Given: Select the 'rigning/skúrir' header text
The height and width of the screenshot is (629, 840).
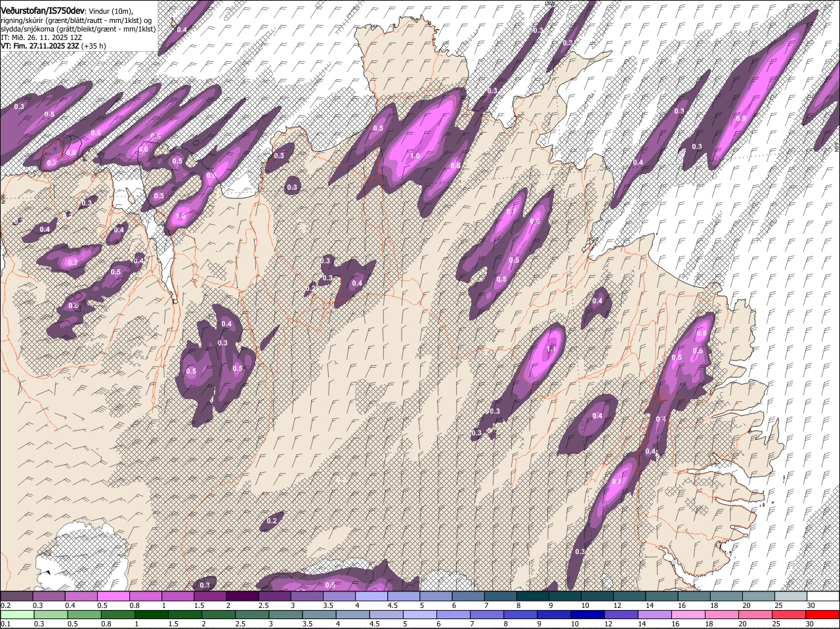Looking at the screenshot, I should [x=22, y=20].
